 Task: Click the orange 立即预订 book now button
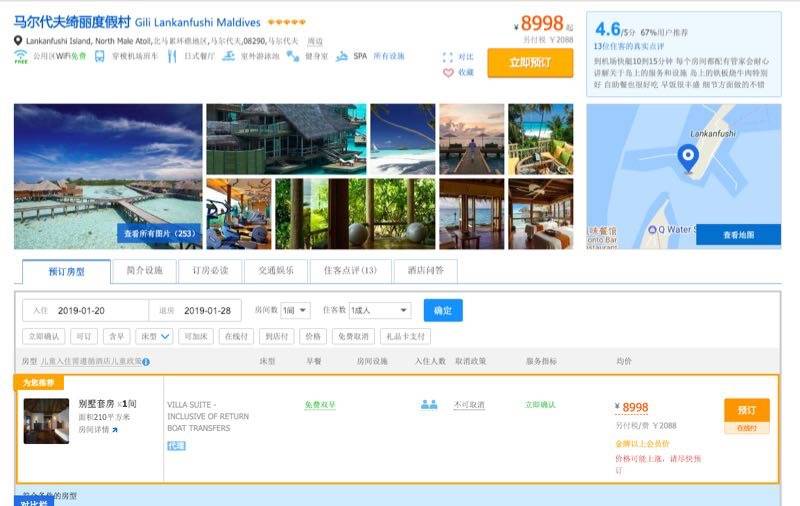coord(530,63)
